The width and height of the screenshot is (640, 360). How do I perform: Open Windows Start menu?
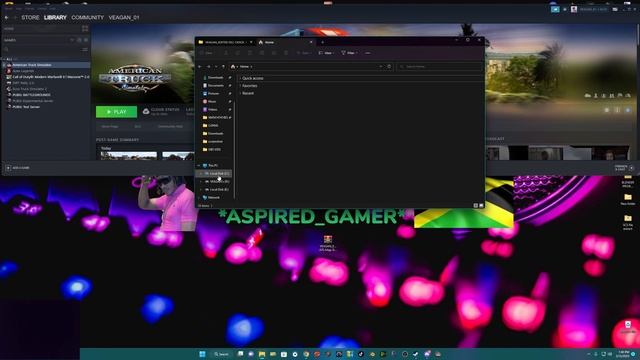[x=202, y=354]
